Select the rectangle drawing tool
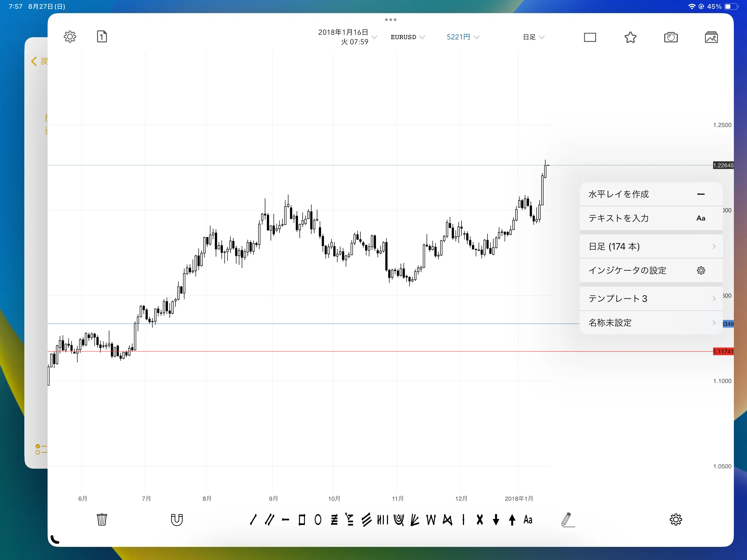The width and height of the screenshot is (747, 560). 302,520
